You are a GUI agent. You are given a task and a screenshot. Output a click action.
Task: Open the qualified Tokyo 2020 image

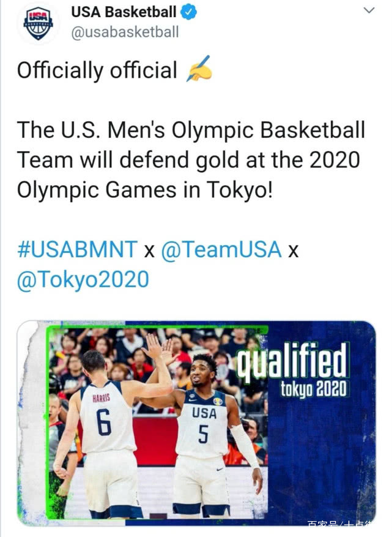(x=196, y=423)
